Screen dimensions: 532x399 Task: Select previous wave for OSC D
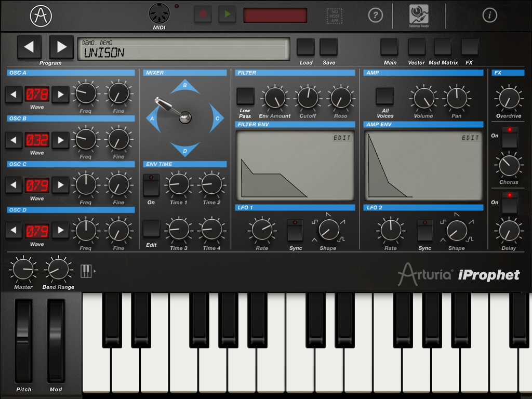pyautogui.click(x=14, y=230)
